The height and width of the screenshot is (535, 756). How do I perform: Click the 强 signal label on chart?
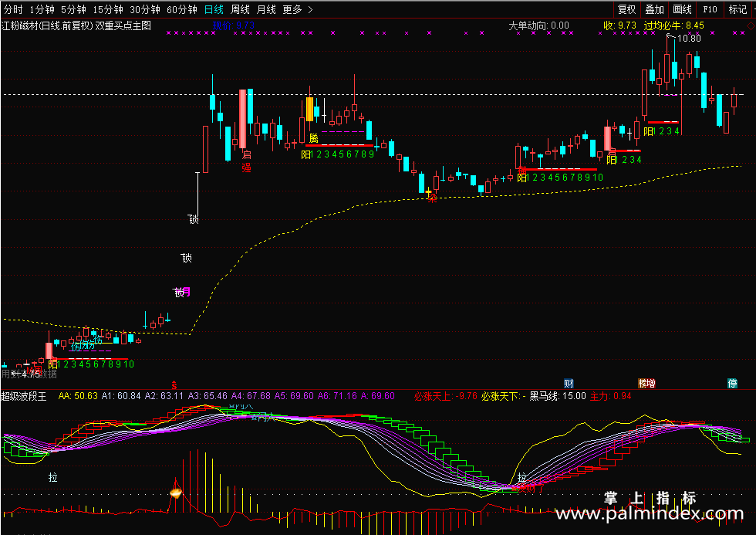coord(246,168)
